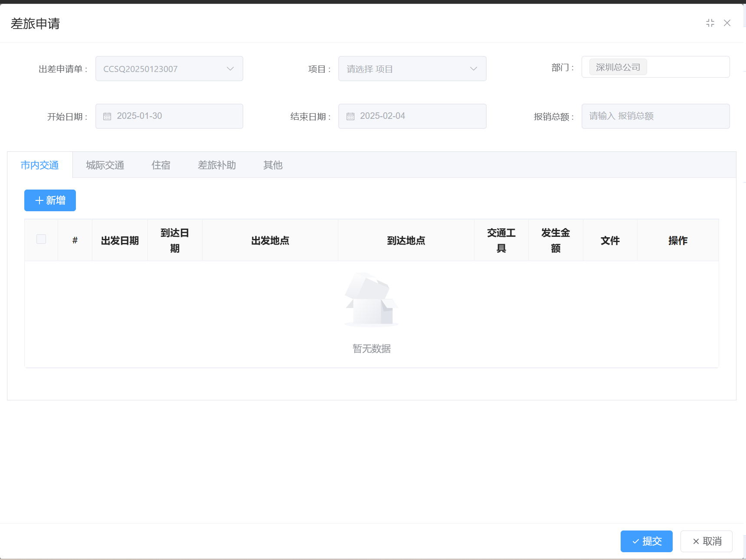Screen dimensions: 746x560
Task: Click the 报销总额 input field
Action: (x=655, y=116)
